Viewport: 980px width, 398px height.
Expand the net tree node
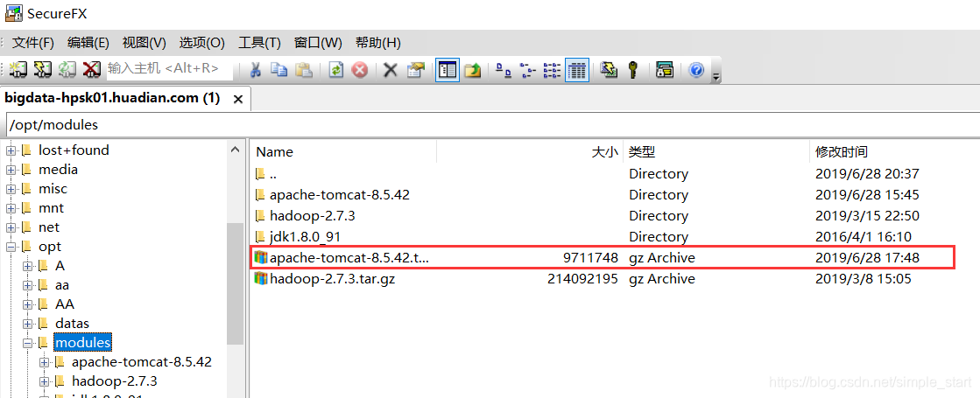(x=11, y=227)
